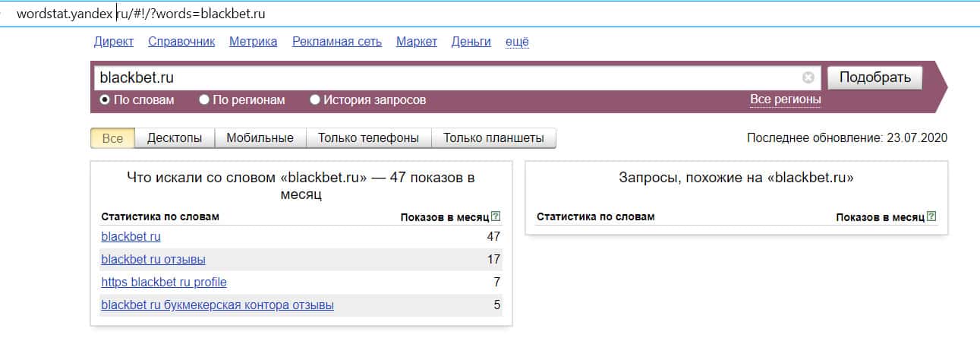Open the "Все регионы" region selector

[785, 99]
